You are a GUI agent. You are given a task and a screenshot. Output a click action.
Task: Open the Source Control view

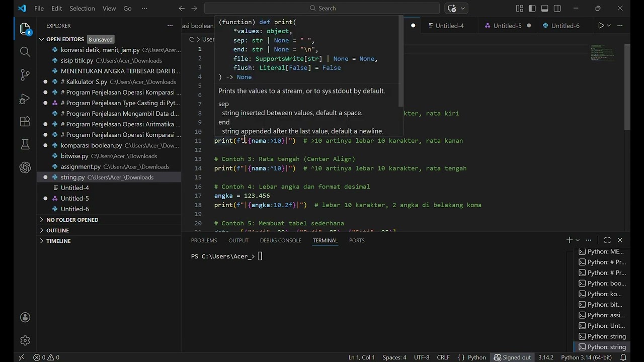25,75
